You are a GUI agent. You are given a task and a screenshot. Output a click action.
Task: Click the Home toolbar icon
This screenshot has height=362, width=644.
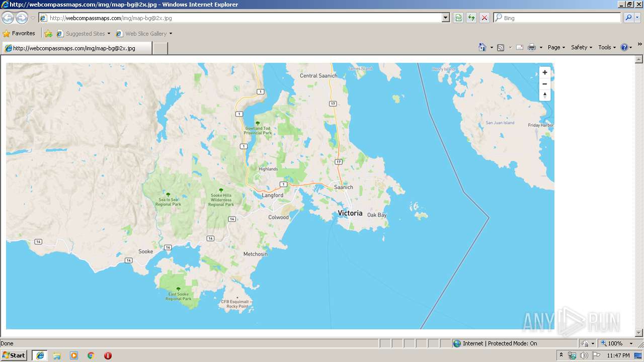point(482,47)
